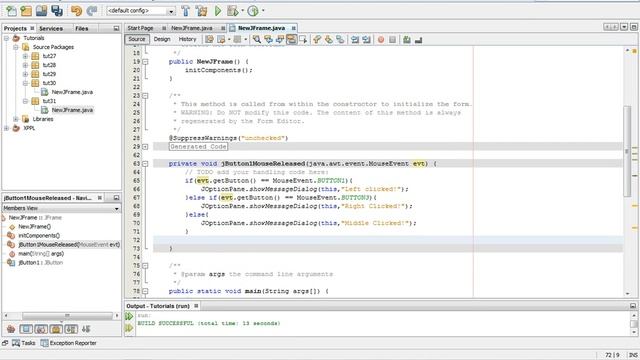This screenshot has height=360, width=640.
Task: Start macro recording with red circle icon
Action: pos(381,40)
